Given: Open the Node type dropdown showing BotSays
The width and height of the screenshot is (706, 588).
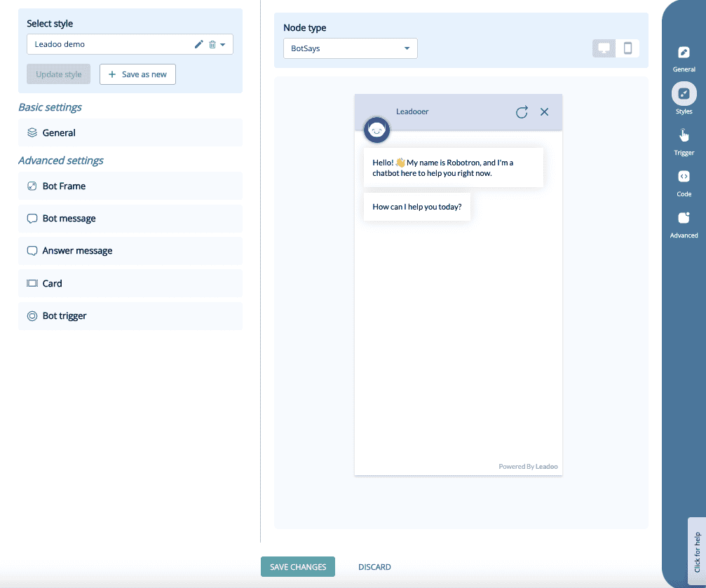Looking at the screenshot, I should [350, 48].
